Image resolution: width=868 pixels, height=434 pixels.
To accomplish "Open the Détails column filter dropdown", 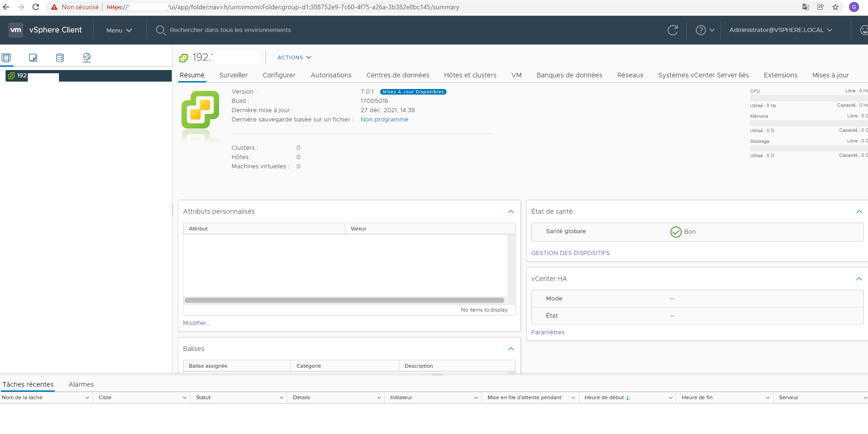I will (379, 398).
